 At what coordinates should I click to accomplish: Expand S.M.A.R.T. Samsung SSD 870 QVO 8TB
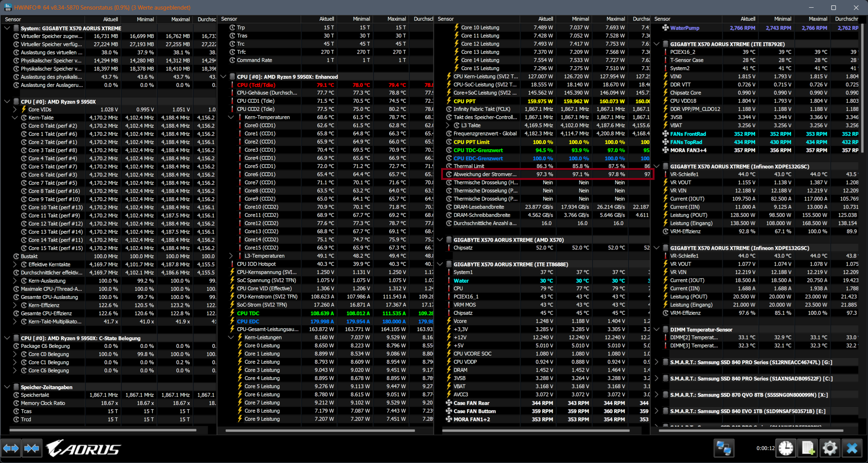pyautogui.click(x=656, y=395)
